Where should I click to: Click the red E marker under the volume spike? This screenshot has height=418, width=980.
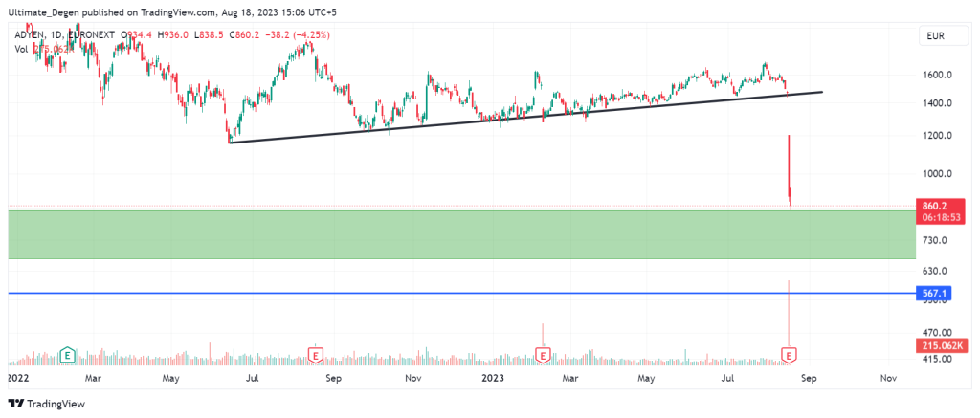[790, 356]
